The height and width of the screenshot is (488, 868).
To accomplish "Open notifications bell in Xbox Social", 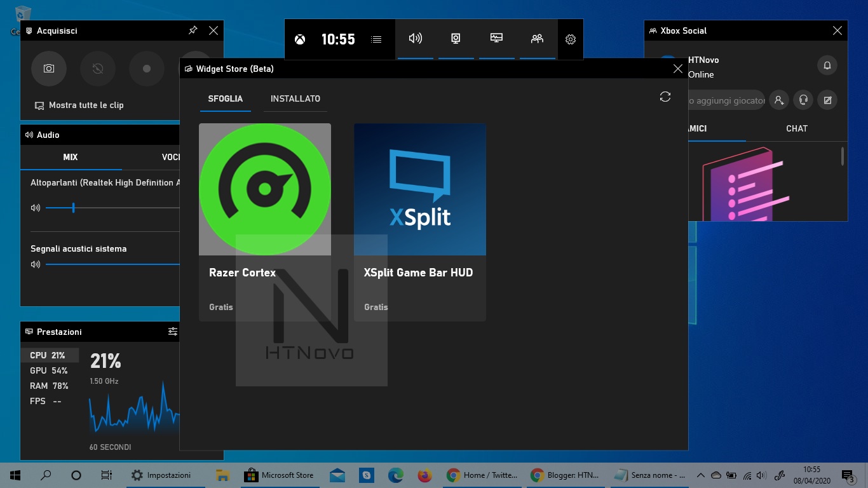I will click(827, 65).
